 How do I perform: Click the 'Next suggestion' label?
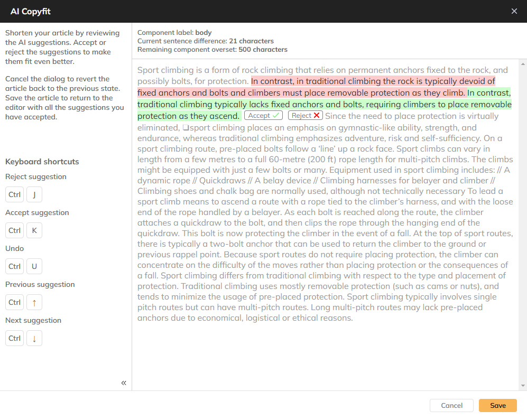(x=33, y=321)
